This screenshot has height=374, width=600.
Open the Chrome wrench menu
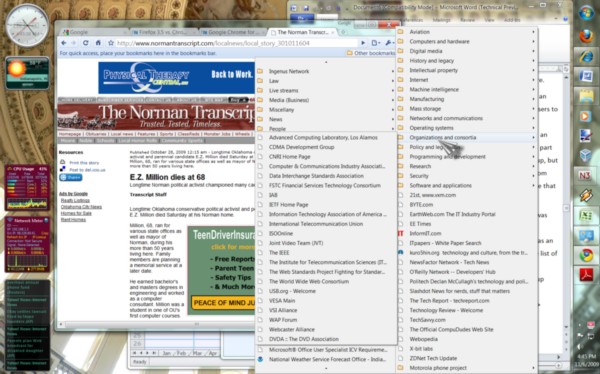[389, 43]
